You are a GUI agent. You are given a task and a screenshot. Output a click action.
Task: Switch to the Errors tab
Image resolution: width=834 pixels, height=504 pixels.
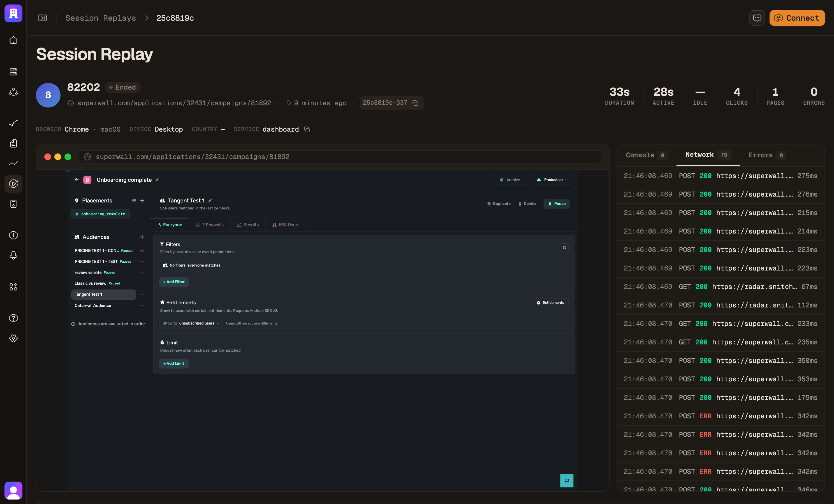(766, 155)
